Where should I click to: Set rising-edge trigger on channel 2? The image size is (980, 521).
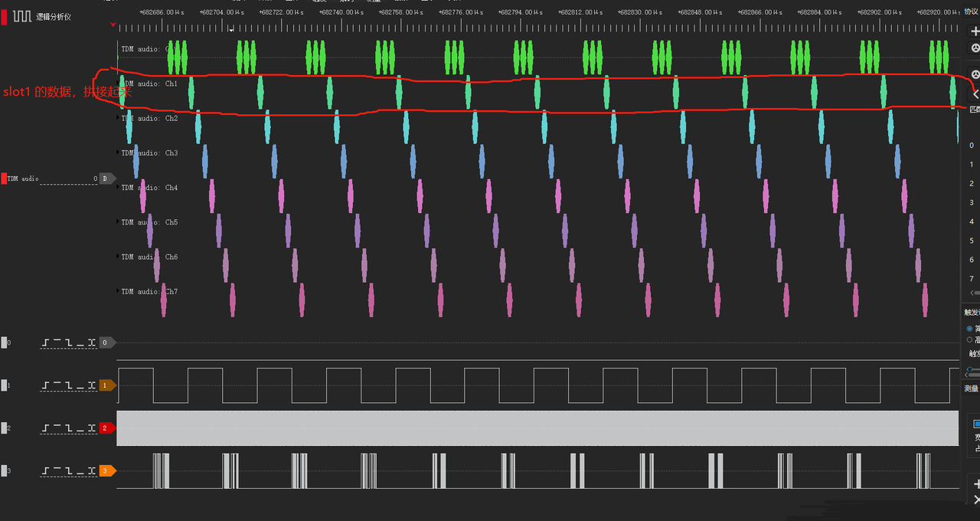[46, 428]
